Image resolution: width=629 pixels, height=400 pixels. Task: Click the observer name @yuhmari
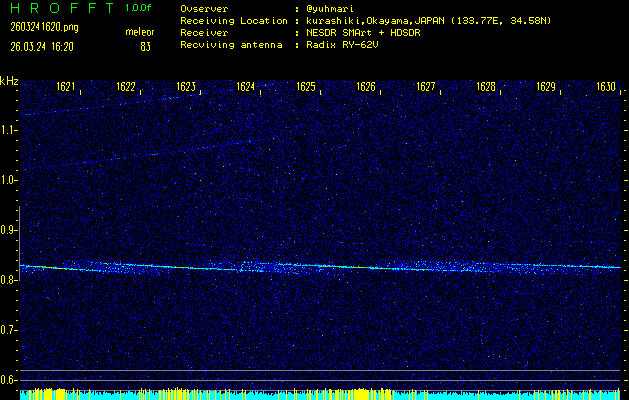(x=330, y=9)
